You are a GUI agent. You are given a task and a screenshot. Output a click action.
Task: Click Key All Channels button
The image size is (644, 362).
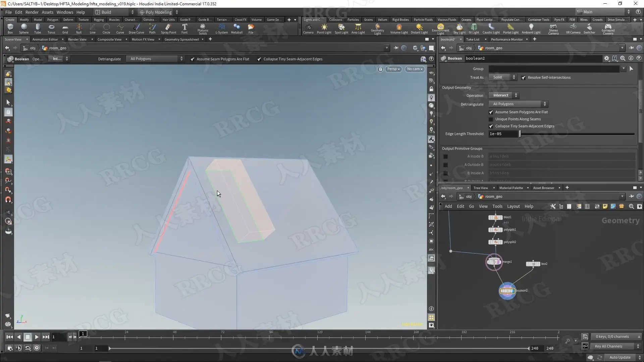tap(608, 346)
